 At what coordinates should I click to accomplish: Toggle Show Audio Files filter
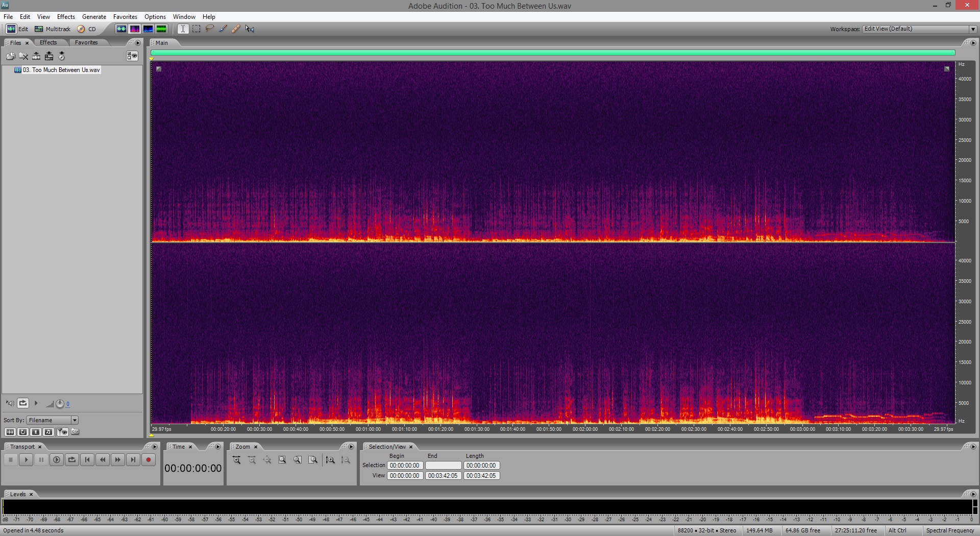10,432
